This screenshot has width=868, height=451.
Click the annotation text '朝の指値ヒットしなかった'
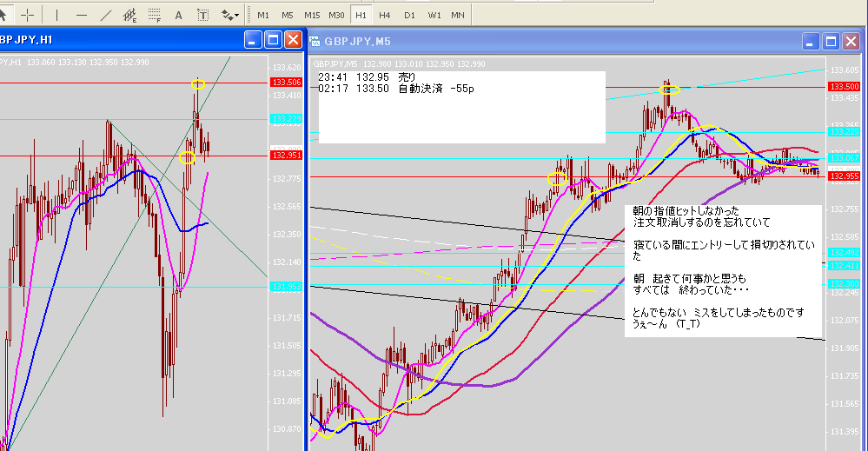(686, 211)
